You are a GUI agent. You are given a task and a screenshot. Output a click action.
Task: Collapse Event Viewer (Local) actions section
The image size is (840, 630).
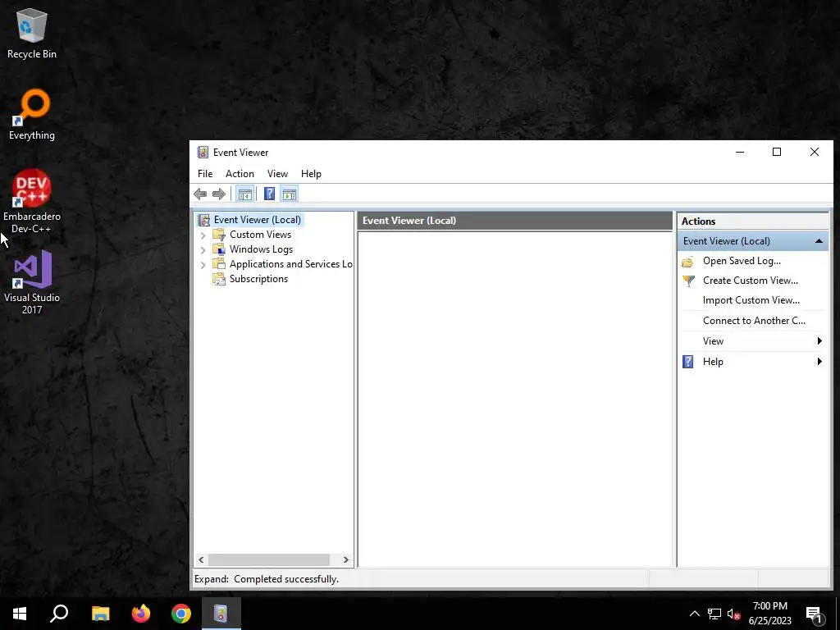[819, 241]
